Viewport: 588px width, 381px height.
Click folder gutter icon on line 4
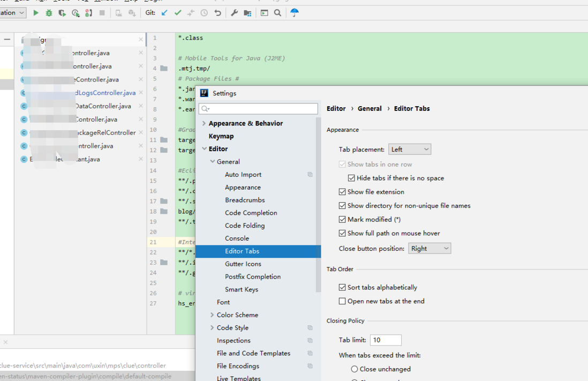[164, 68]
